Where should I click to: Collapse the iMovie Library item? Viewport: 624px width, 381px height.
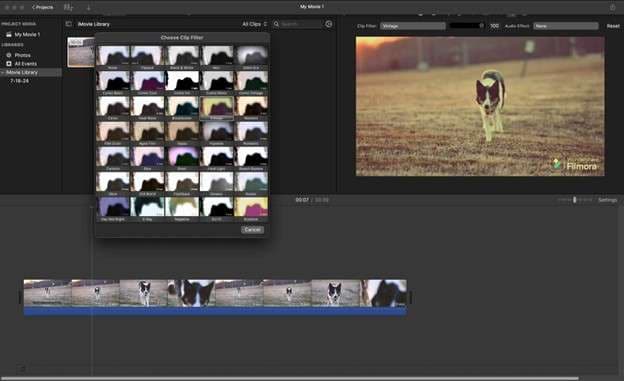tap(3, 72)
